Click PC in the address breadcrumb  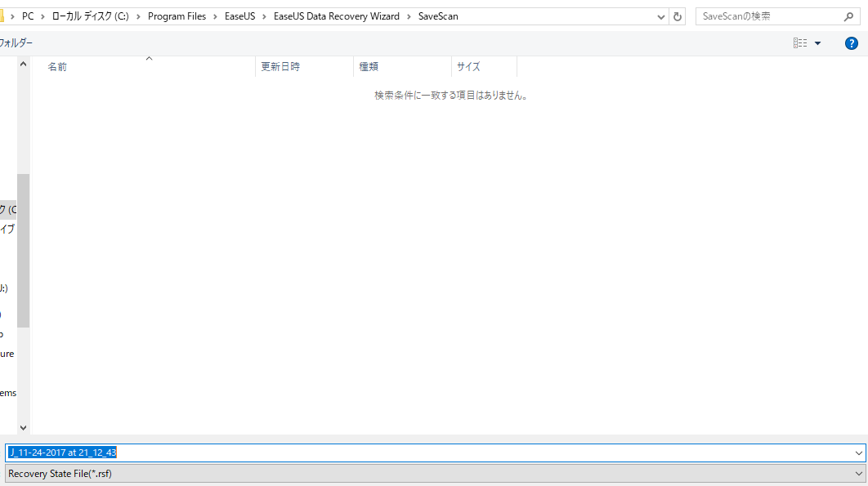coord(29,16)
